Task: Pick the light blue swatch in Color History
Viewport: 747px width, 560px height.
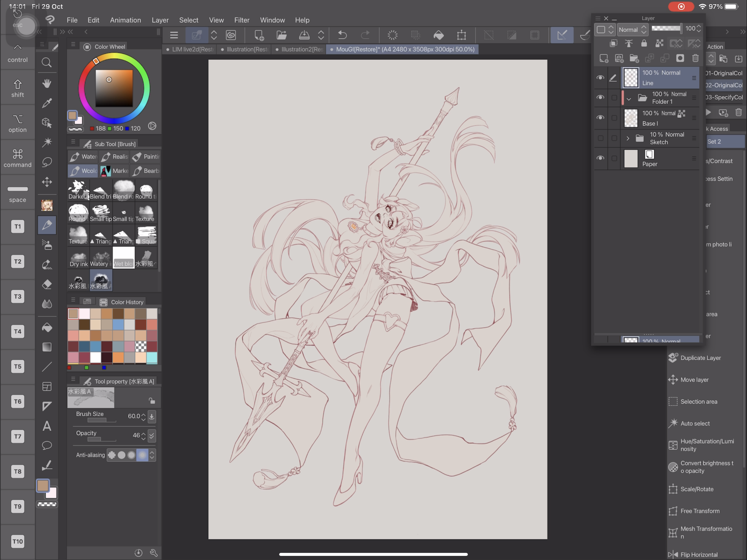Action: (152, 357)
